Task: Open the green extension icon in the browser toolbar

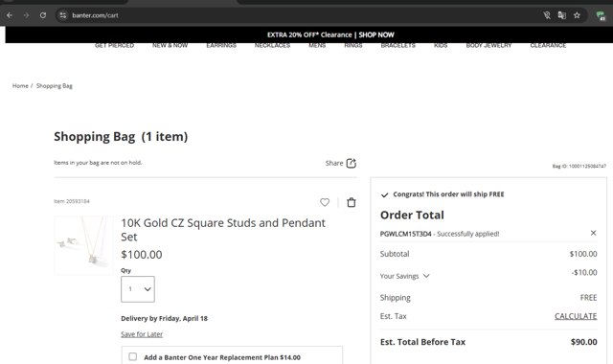Action: tap(601, 15)
